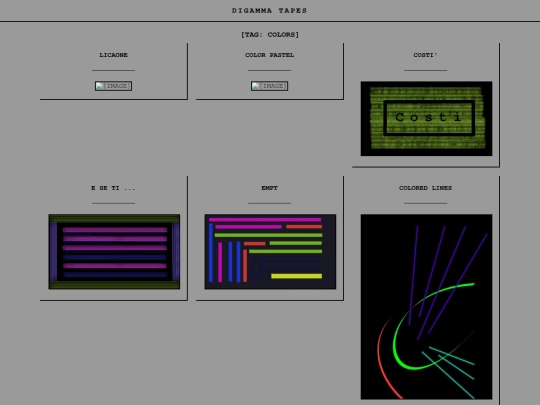Open the E SE TI ... post title
The image size is (540, 405).
(x=113, y=188)
